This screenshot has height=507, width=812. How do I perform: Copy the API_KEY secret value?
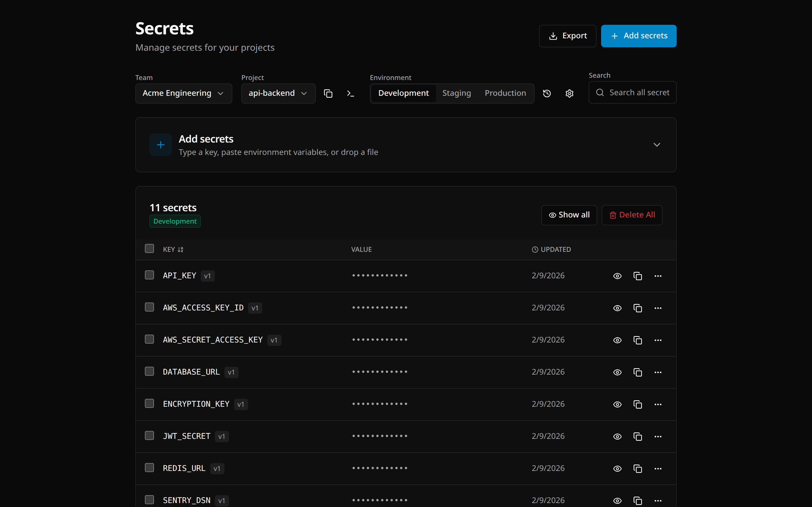[637, 276]
